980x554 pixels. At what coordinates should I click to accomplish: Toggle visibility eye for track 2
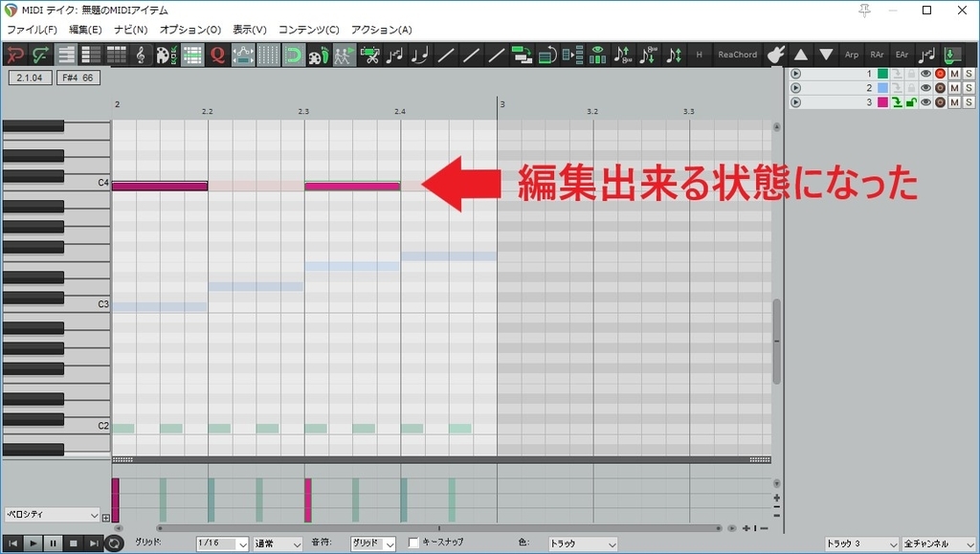click(x=925, y=88)
